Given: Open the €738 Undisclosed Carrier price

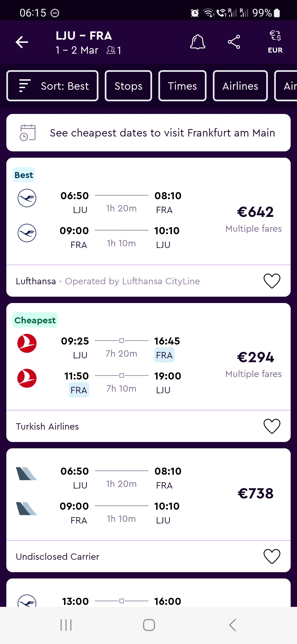Looking at the screenshot, I should pyautogui.click(x=255, y=493).
